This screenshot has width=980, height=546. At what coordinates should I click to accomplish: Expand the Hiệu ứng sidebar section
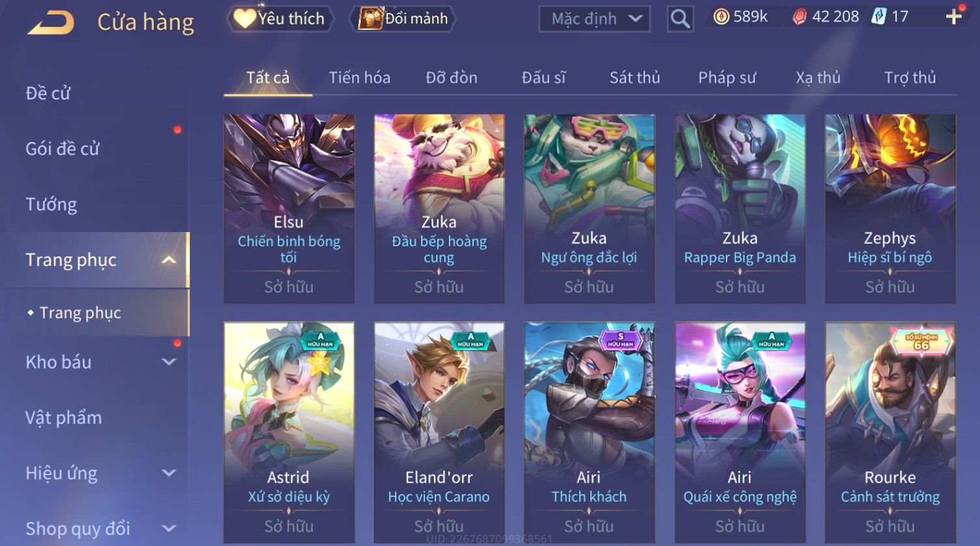(169, 473)
